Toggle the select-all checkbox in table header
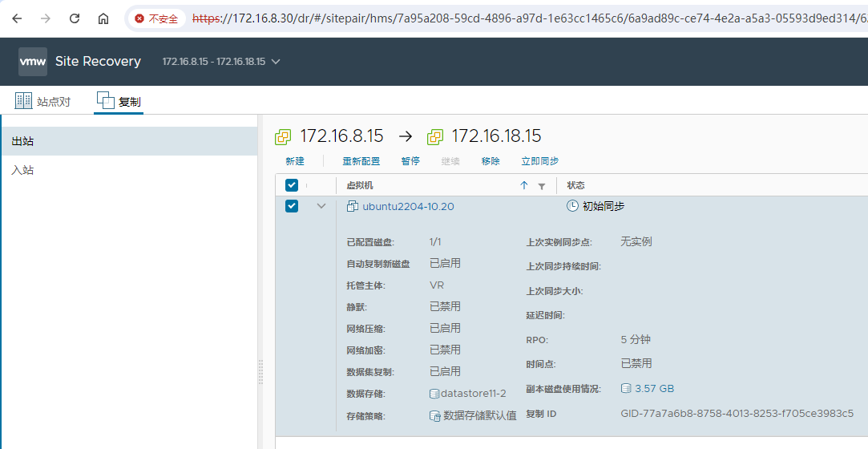This screenshot has height=449, width=868. click(291, 185)
